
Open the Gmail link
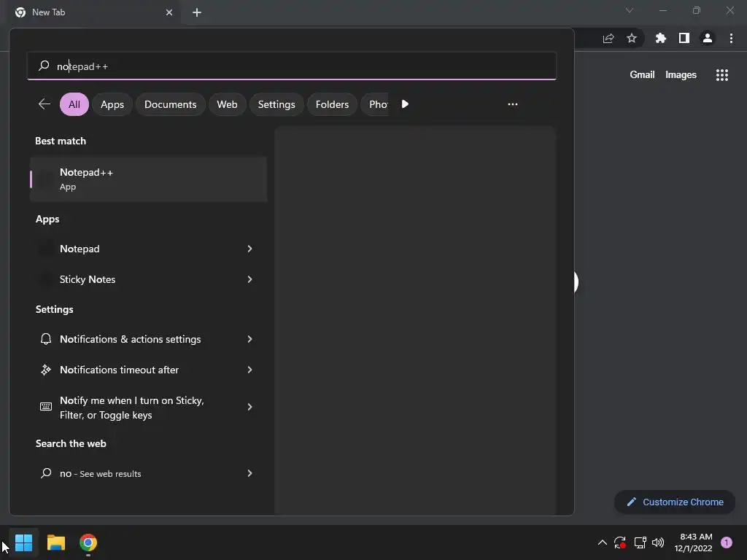642,75
